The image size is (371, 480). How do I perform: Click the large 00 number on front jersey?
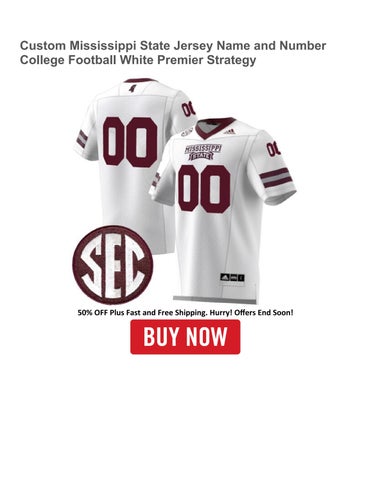tap(204, 189)
